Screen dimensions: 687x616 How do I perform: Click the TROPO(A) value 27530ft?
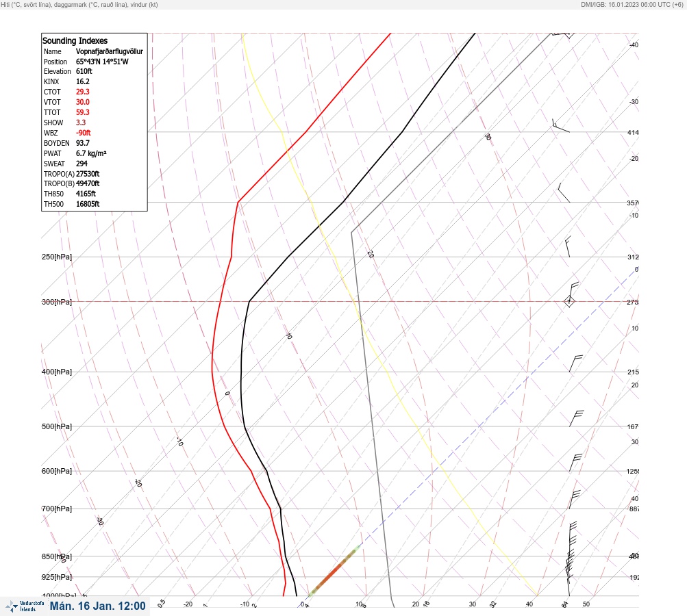(x=88, y=174)
